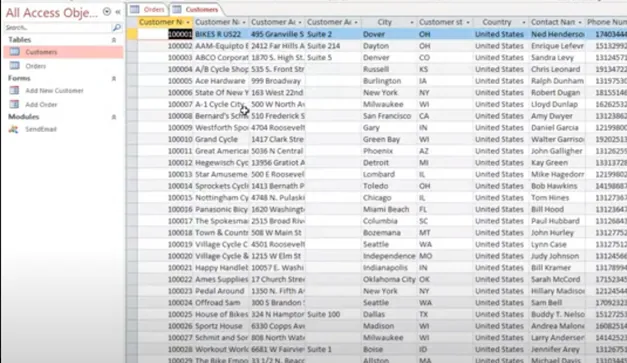Viewport: 627px width, 363px height.
Task: Click the 'Independence' city cell
Action: click(389, 256)
